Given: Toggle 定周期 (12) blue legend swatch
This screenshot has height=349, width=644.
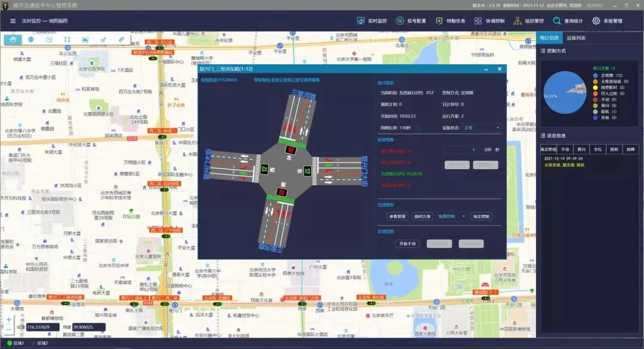Looking at the screenshot, I should (595, 76).
